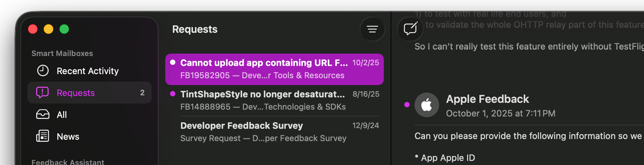Click the Apple Feedback sender name

(487, 99)
